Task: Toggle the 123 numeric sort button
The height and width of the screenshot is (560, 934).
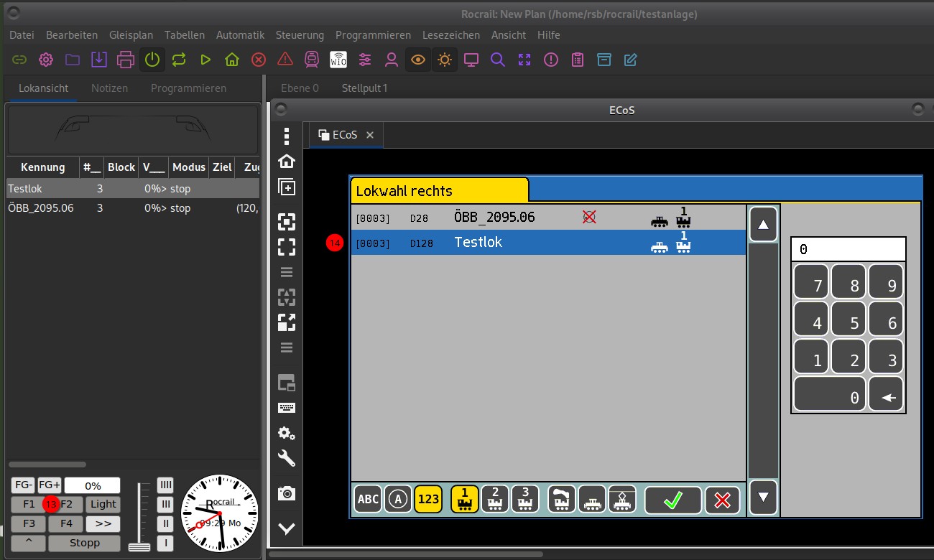Action: [x=428, y=499]
